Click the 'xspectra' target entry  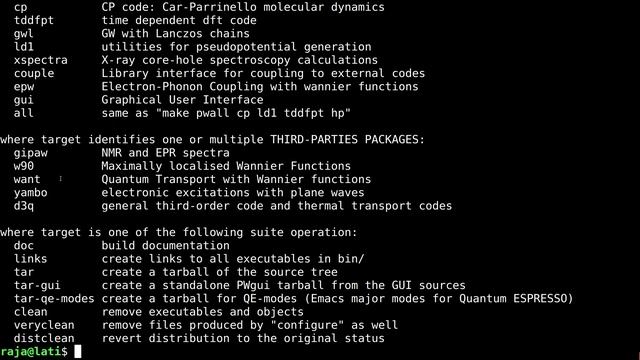tap(40, 60)
